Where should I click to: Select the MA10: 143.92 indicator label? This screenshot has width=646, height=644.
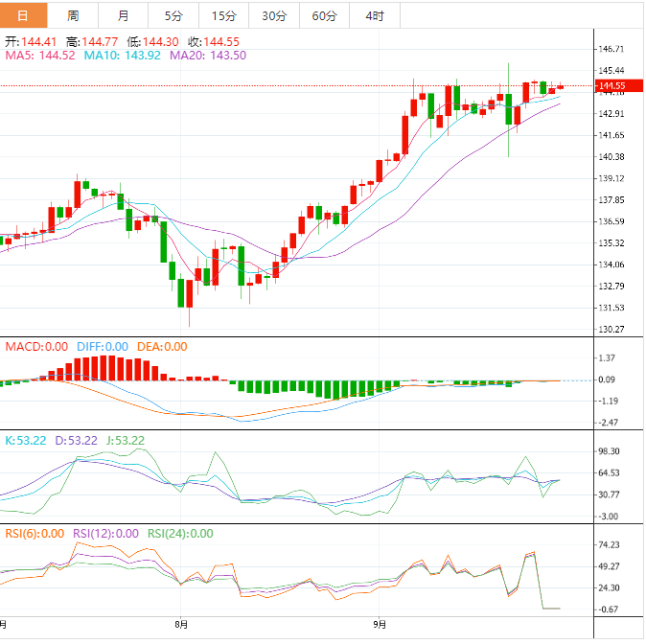[x=123, y=56]
